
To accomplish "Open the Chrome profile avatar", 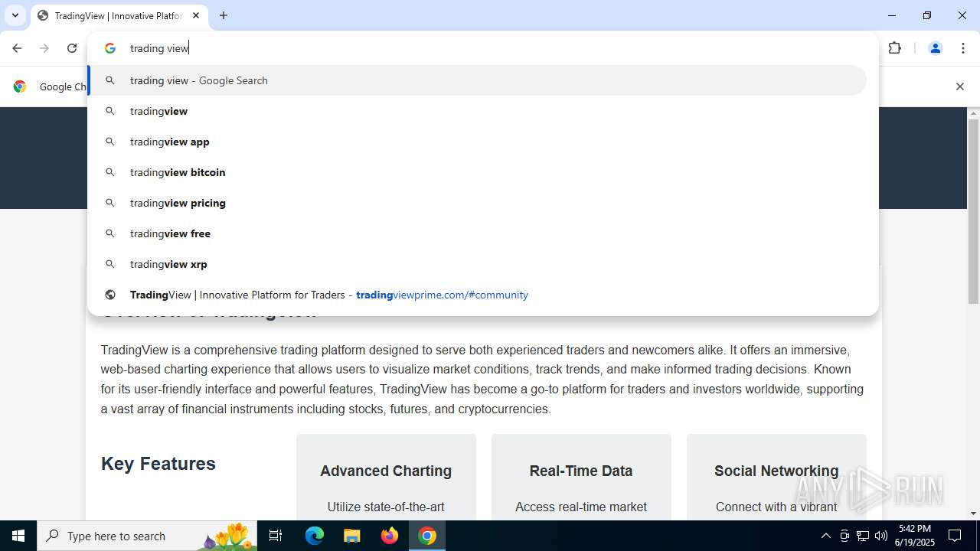I will pyautogui.click(x=935, y=48).
